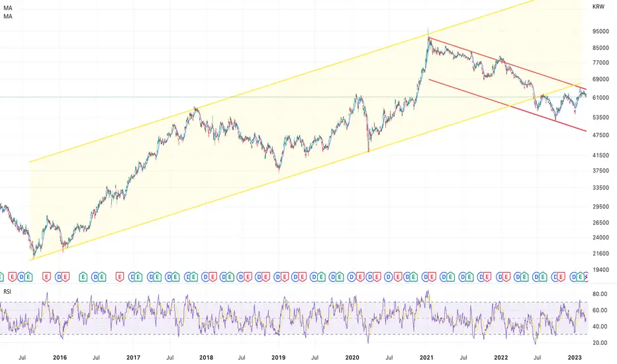Click the 95000 price axis label
The width and height of the screenshot is (617, 364).
(601, 32)
